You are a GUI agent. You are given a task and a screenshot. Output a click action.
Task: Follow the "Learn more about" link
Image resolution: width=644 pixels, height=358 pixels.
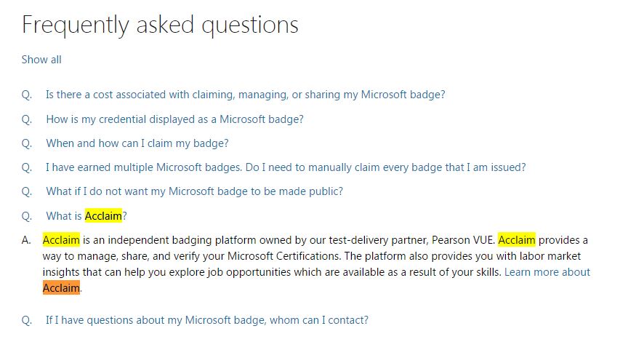coord(547,272)
